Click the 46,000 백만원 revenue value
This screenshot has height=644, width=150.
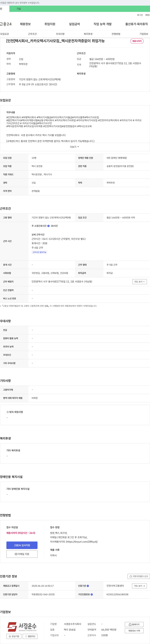[109, 629]
